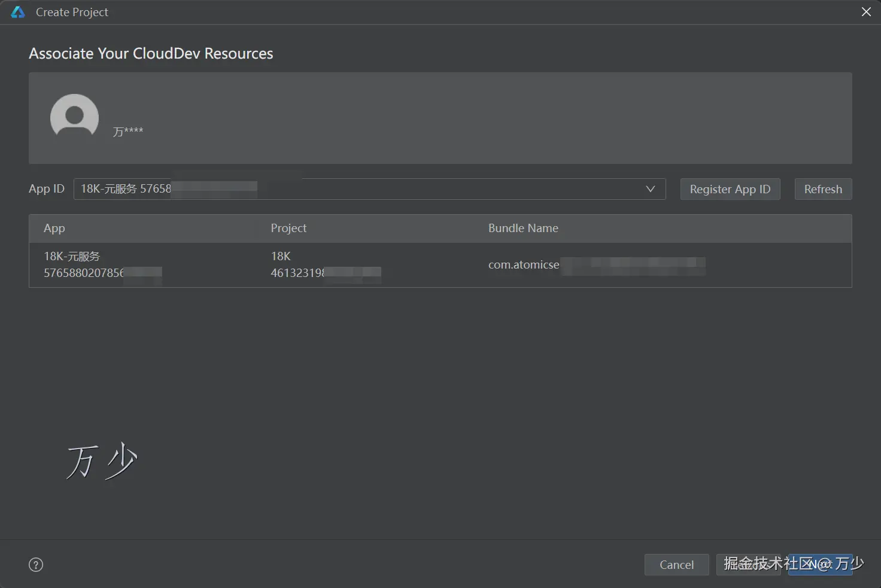
Task: Select the 18K-元服务 app name cell
Action: (72, 257)
